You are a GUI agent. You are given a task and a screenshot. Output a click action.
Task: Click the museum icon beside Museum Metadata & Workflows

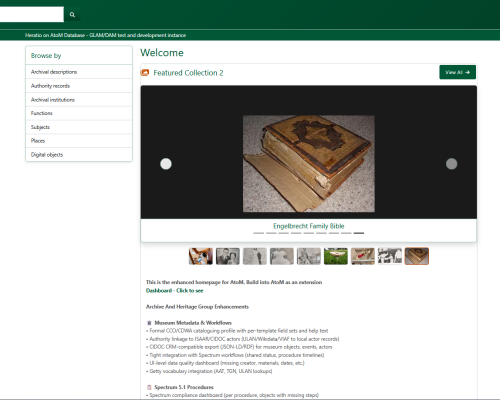pos(149,323)
